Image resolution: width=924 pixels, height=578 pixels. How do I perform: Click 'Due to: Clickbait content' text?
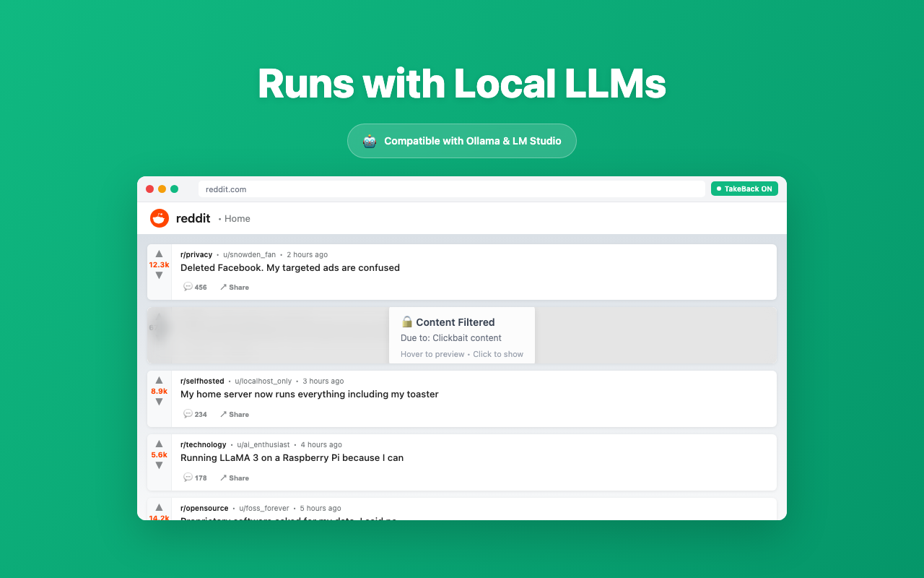pos(451,338)
